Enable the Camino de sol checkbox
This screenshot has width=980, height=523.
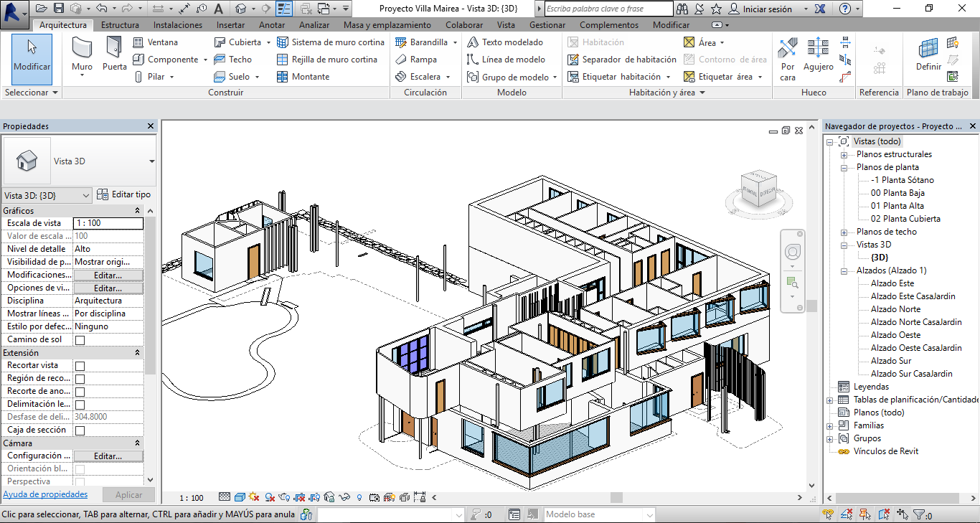[80, 340]
